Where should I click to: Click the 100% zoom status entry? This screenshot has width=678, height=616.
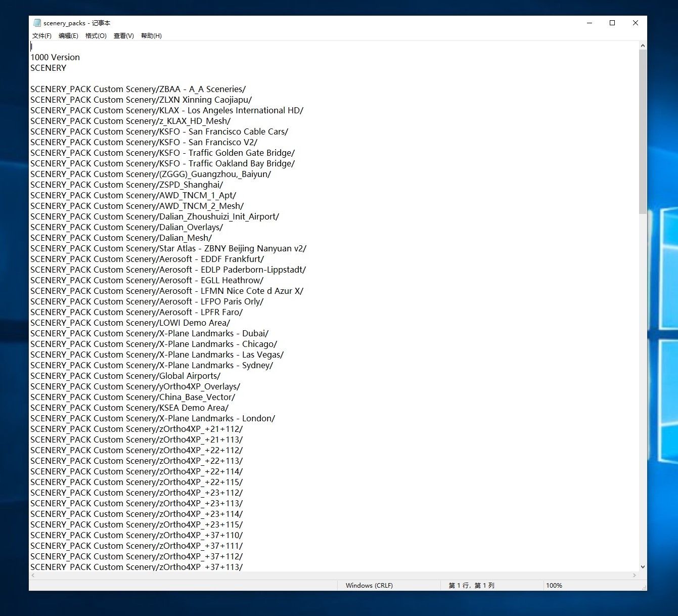(x=554, y=585)
